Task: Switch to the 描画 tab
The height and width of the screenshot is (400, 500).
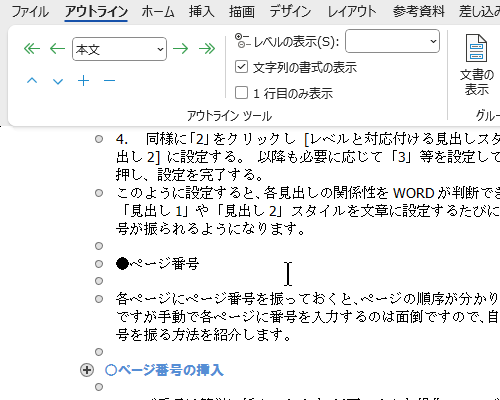Action: [x=242, y=12]
